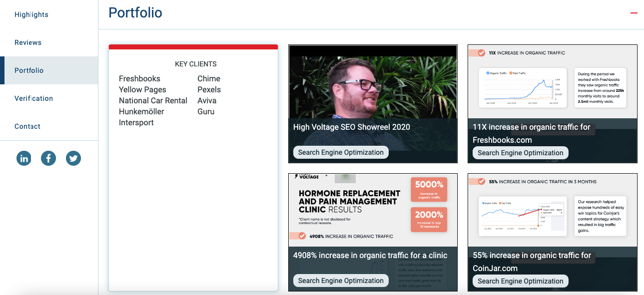
Task: Select the client name 'Aviva'
Action: click(x=207, y=100)
